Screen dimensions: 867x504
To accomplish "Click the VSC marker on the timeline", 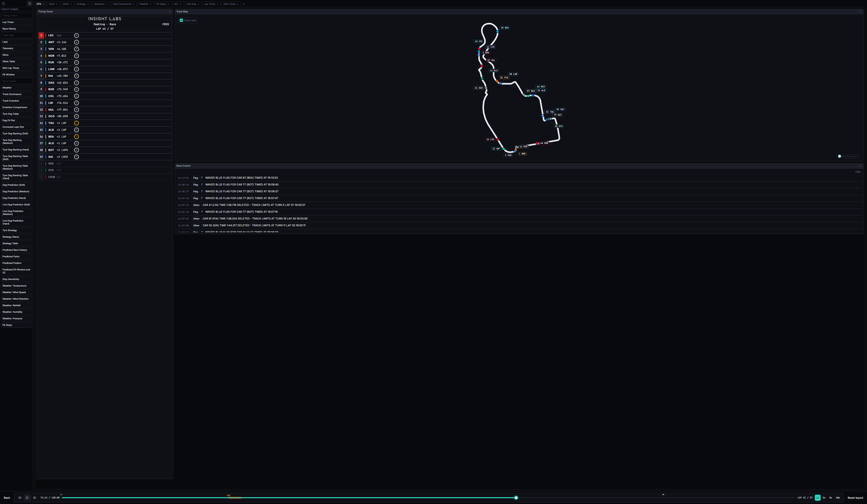I will point(229,495).
